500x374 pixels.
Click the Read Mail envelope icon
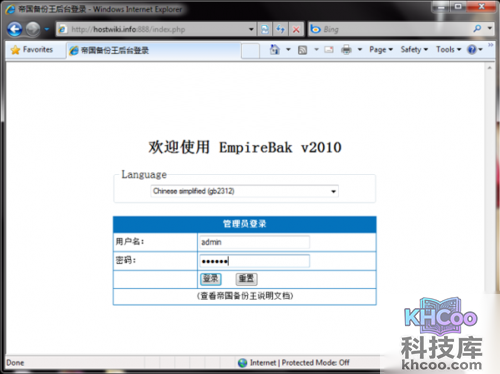pyautogui.click(x=329, y=50)
